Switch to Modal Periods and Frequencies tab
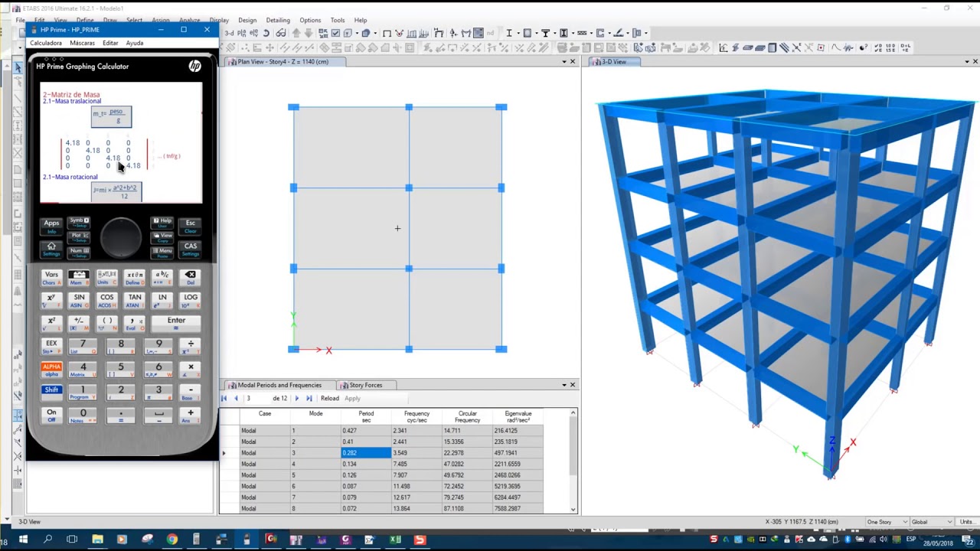Image resolution: width=980 pixels, height=551 pixels. click(279, 385)
